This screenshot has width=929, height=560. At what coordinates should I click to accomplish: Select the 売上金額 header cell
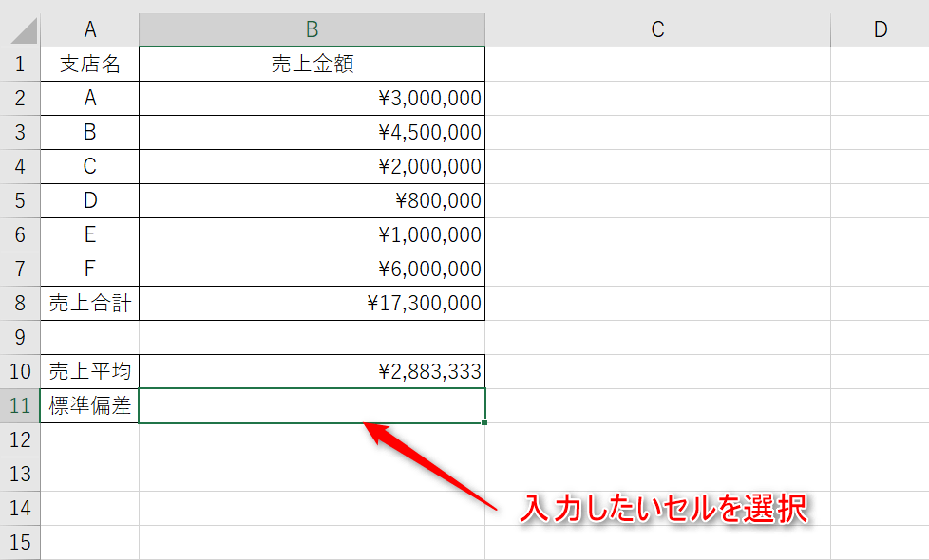[x=312, y=63]
